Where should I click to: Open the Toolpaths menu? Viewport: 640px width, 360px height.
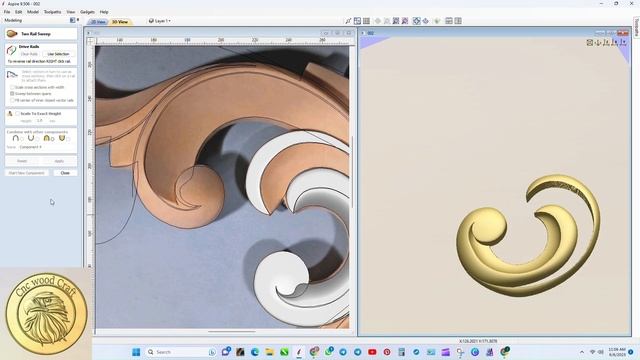(x=52, y=12)
